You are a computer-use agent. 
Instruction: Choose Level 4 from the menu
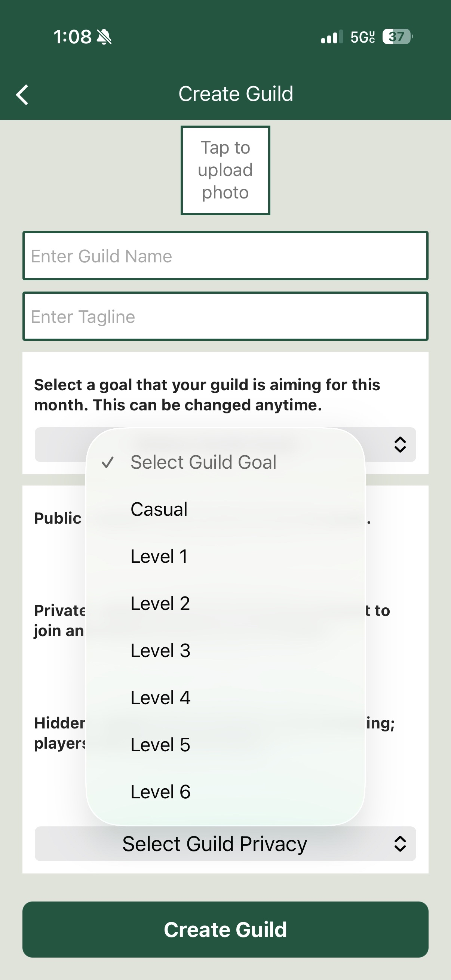160,698
